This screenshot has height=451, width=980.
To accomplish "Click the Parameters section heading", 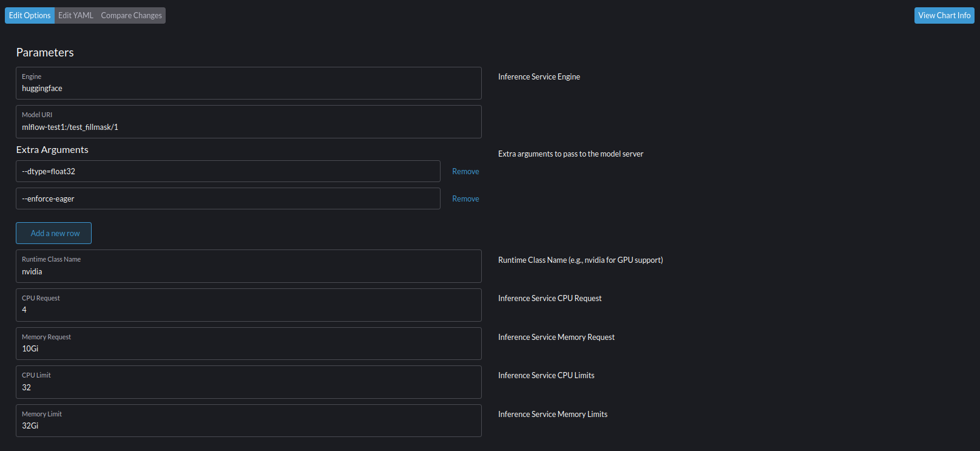I will click(45, 53).
